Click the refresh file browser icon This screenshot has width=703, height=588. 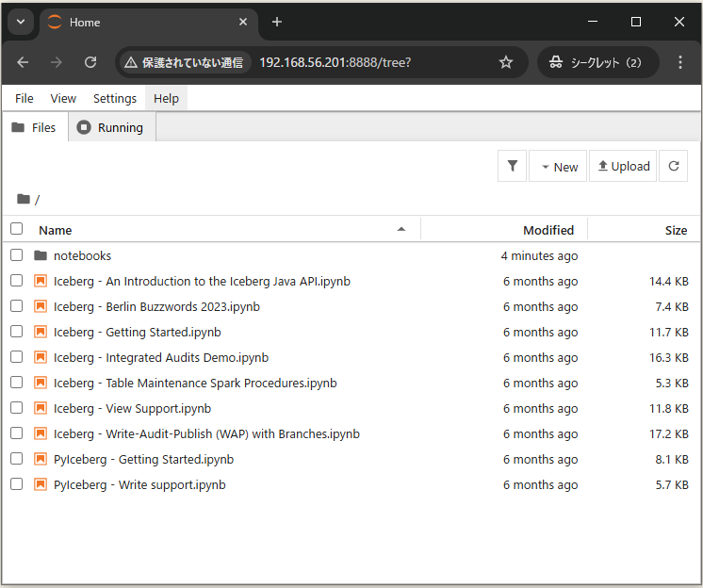674,166
